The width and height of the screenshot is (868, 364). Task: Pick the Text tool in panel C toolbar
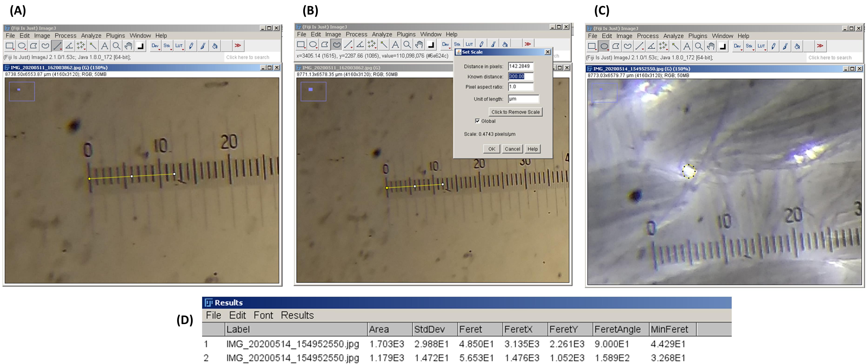pos(687,46)
